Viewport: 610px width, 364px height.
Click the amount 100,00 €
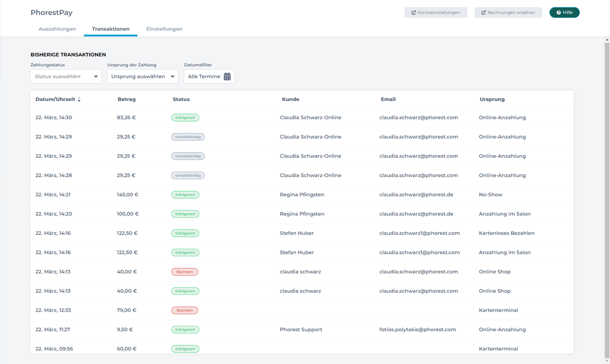pyautogui.click(x=128, y=214)
